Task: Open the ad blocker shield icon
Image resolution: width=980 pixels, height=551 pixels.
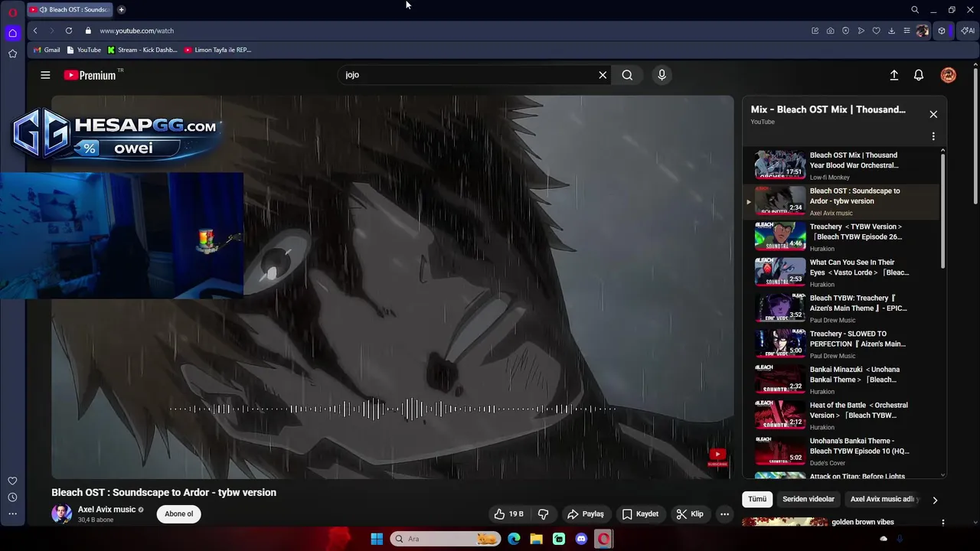Action: pos(845,31)
